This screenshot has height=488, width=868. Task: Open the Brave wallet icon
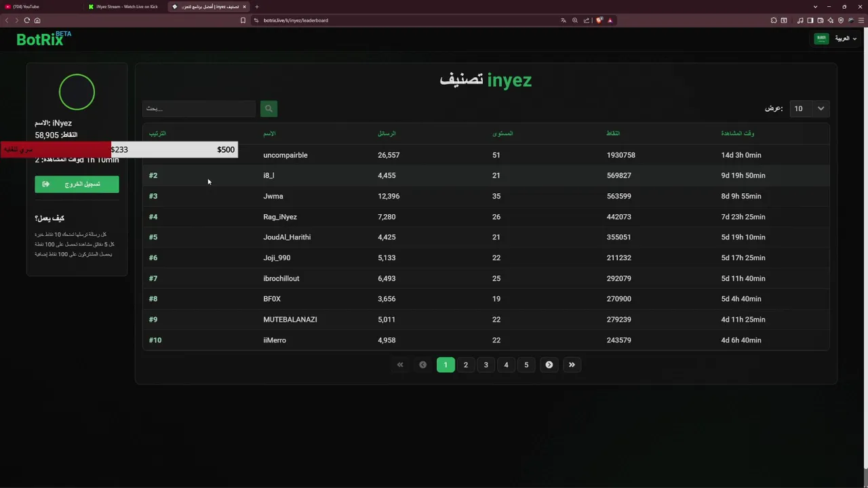[x=821, y=20]
